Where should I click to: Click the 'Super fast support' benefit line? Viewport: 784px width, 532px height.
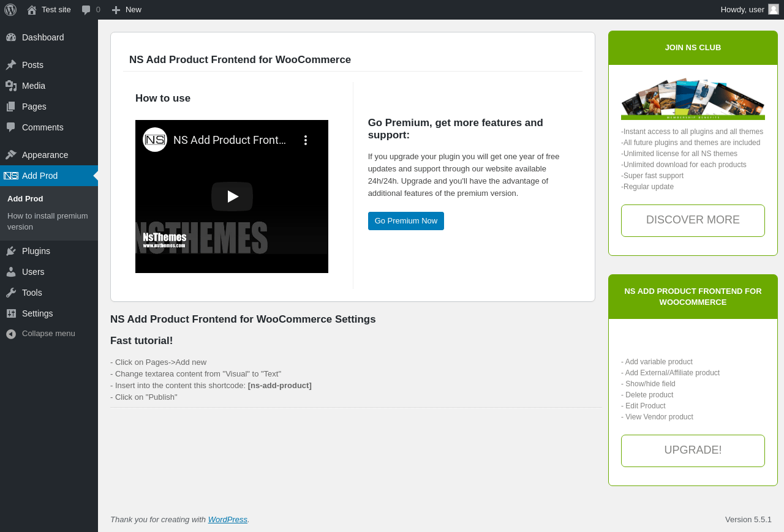652,176
